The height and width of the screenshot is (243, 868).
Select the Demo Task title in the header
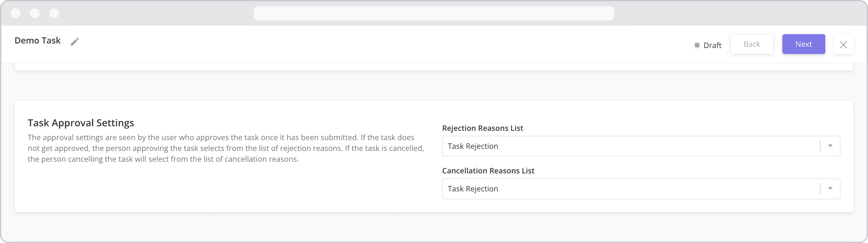pos(37,40)
